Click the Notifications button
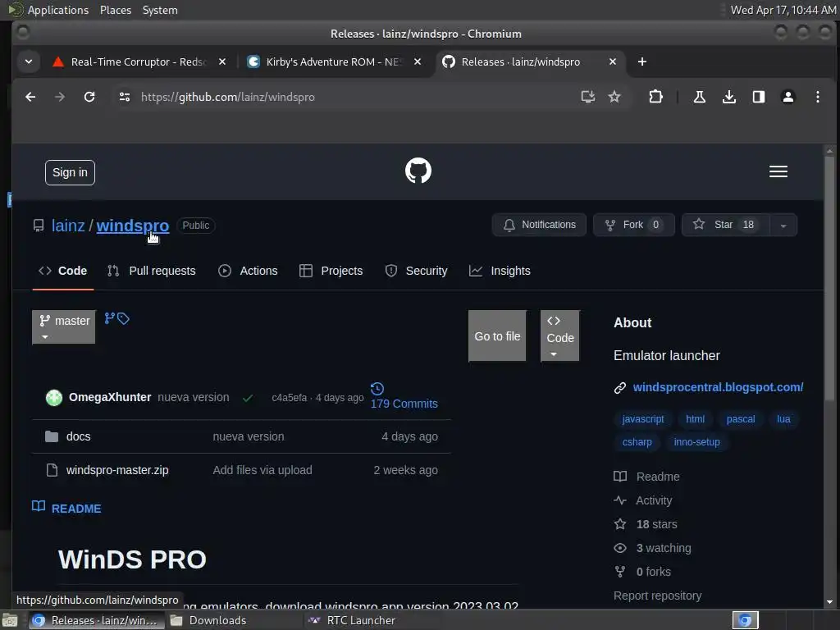The height and width of the screenshot is (630, 840). click(x=539, y=225)
